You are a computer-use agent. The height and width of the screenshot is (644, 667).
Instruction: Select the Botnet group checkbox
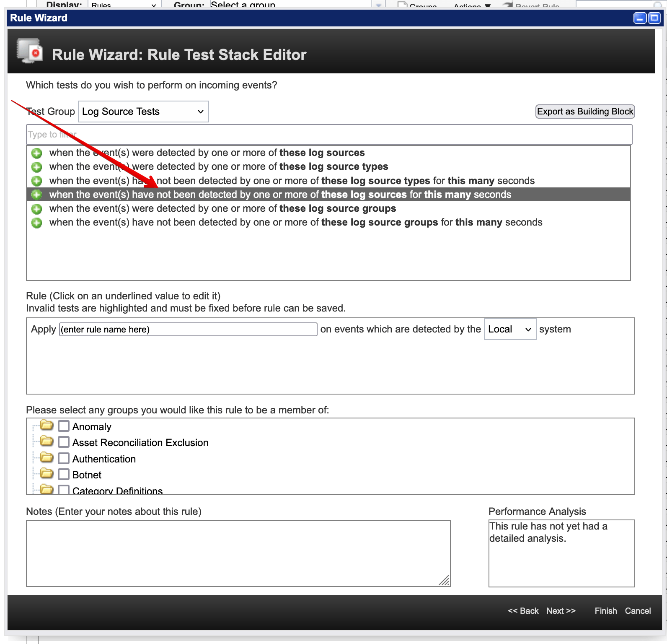64,474
